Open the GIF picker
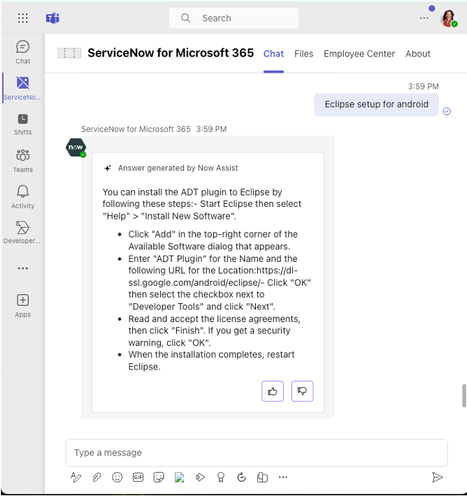 click(138, 477)
